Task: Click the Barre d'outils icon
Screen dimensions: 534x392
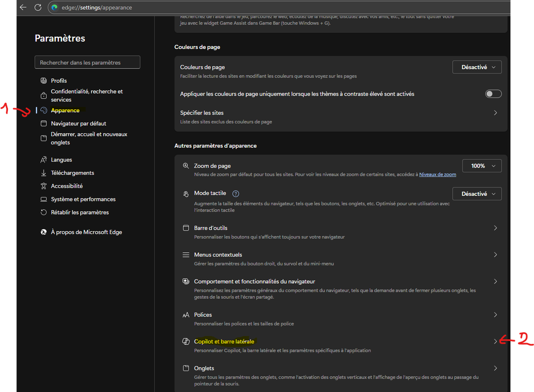Action: click(x=186, y=228)
